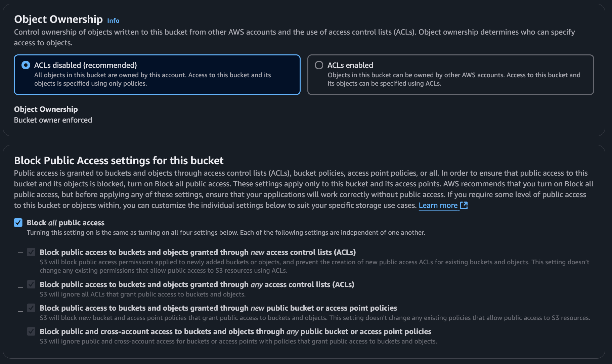Click the large Object Ownership section heading
This screenshot has height=364, width=612.
(58, 19)
